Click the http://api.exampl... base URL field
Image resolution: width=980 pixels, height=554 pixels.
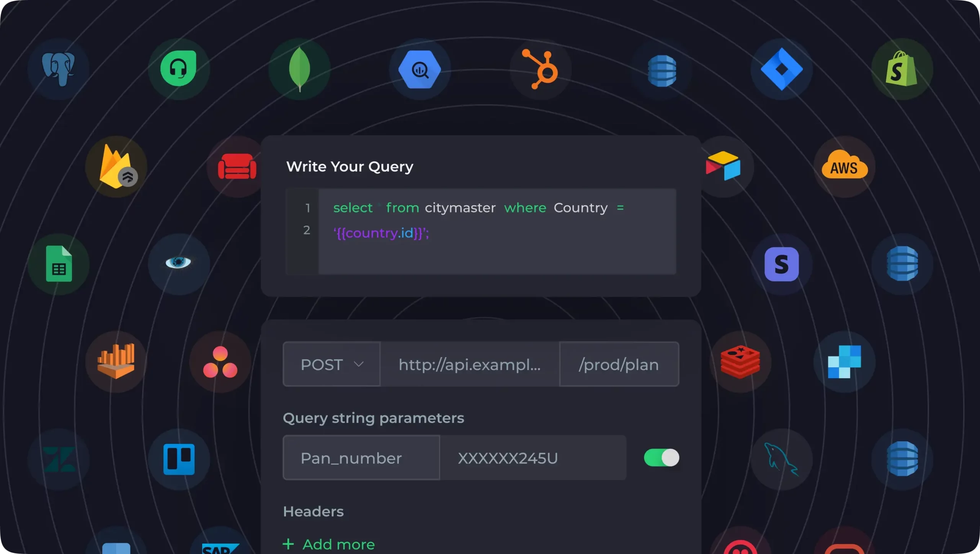point(470,364)
